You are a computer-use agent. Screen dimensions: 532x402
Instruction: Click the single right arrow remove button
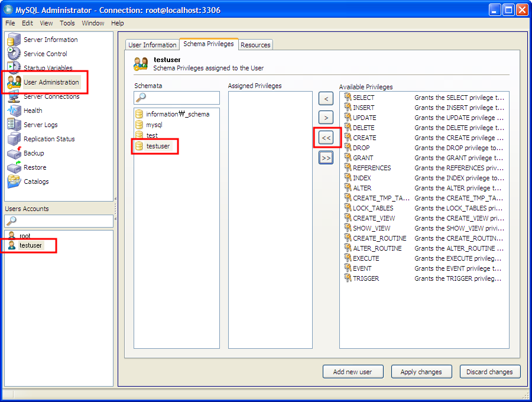[326, 118]
